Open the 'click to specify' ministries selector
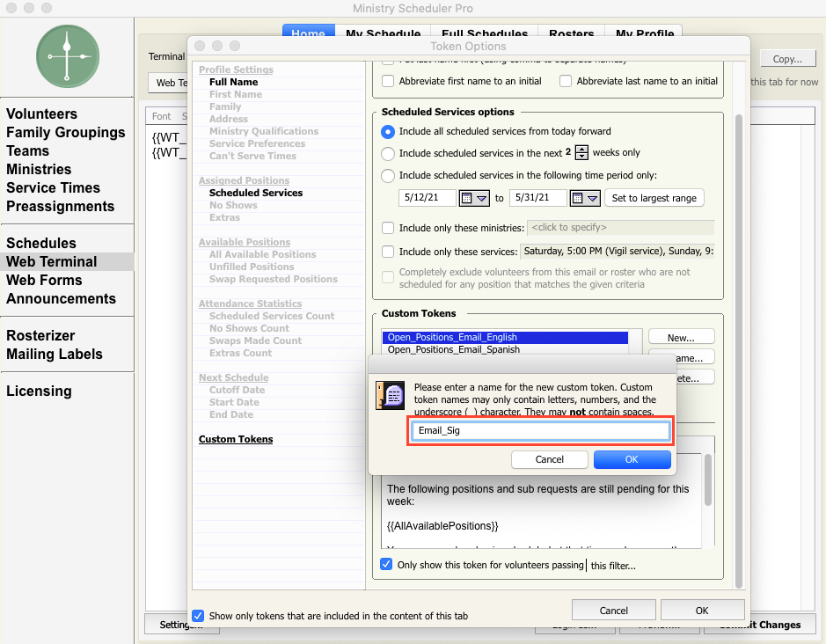 tap(620, 228)
